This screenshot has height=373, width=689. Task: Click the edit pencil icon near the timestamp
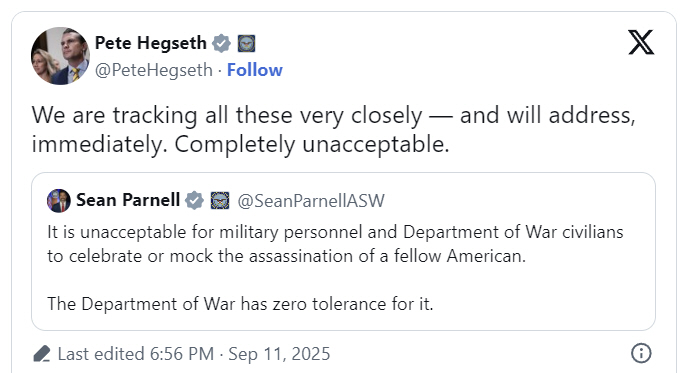(42, 354)
